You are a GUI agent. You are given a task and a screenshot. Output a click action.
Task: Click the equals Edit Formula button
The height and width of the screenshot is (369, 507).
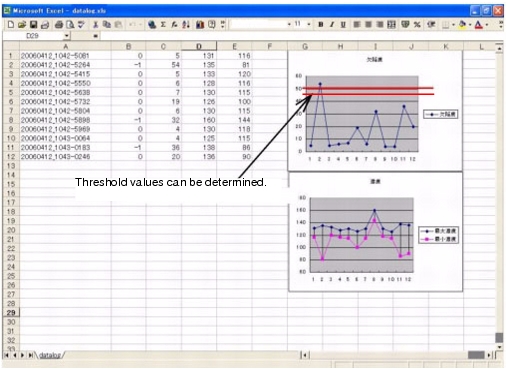(x=96, y=36)
